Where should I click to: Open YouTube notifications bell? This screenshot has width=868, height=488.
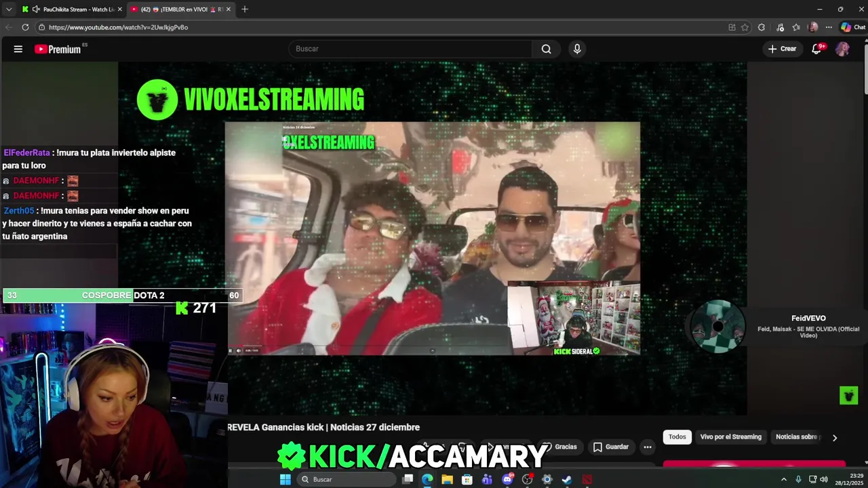click(x=817, y=49)
